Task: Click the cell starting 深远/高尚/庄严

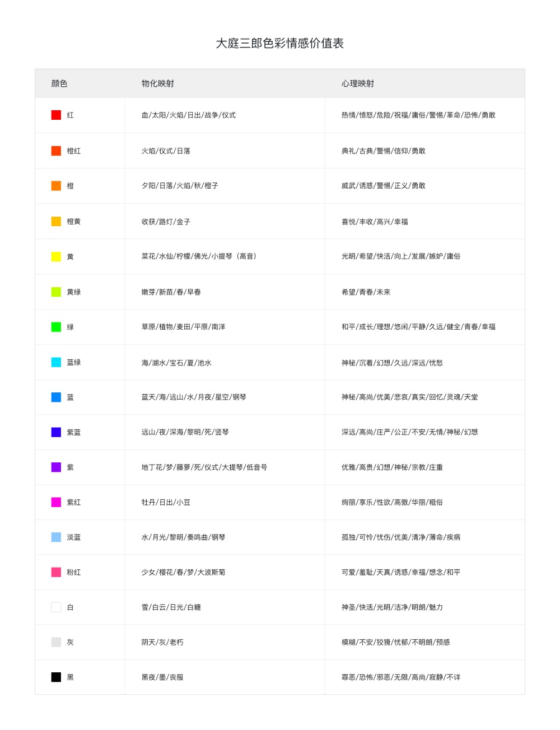Action: tap(424, 432)
